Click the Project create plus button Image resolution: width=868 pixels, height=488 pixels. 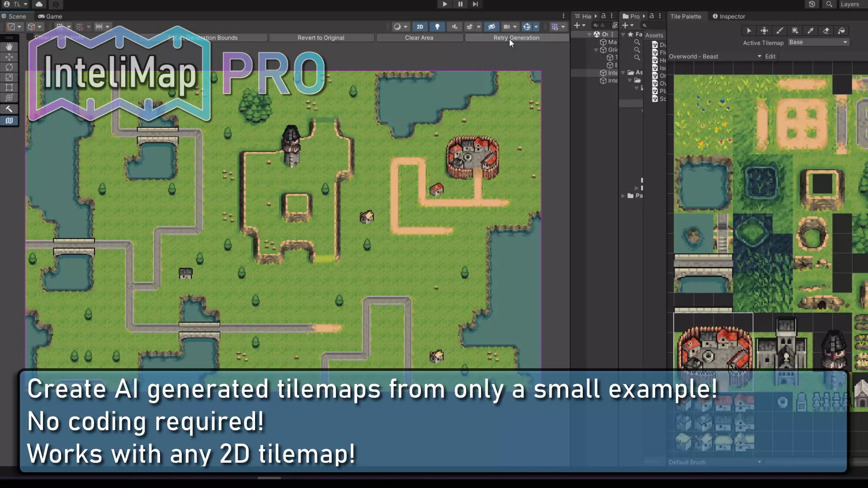tap(628, 25)
